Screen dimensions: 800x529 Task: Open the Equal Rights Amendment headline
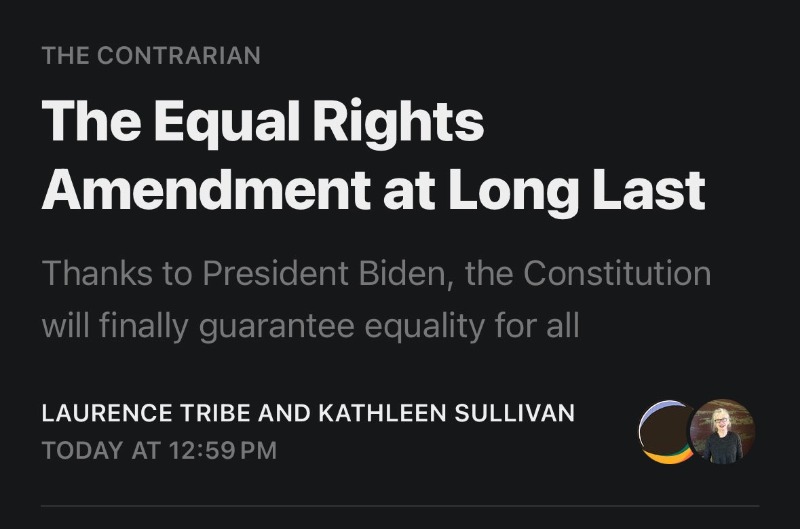(372, 156)
